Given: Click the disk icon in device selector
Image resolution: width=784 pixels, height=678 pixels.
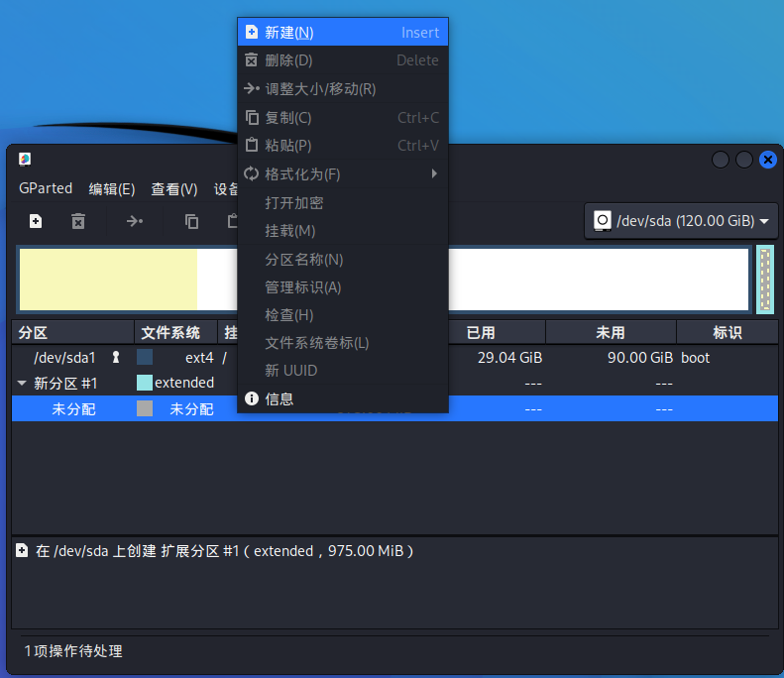Looking at the screenshot, I should click(603, 220).
